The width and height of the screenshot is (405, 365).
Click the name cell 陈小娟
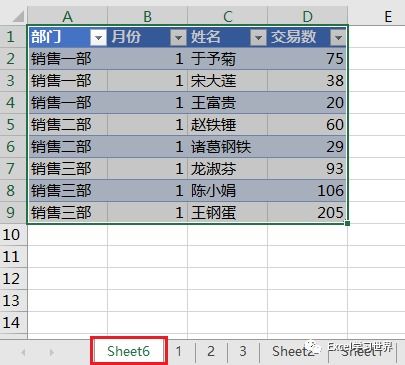pyautogui.click(x=227, y=191)
